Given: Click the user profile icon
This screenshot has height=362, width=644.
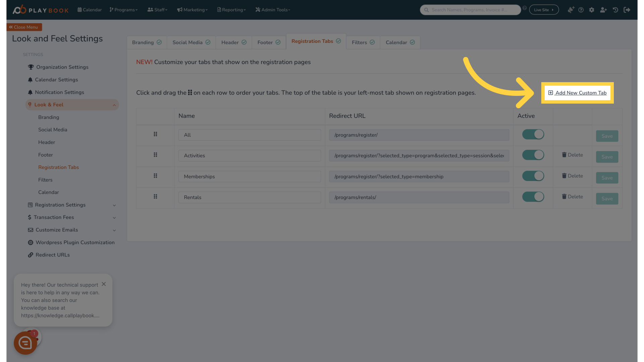Looking at the screenshot, I should pos(603,10).
